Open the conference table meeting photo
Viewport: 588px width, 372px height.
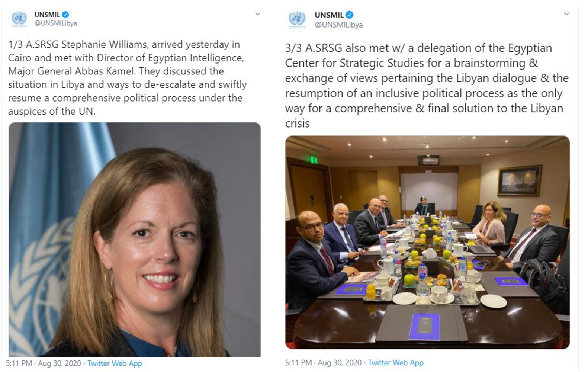tap(427, 242)
